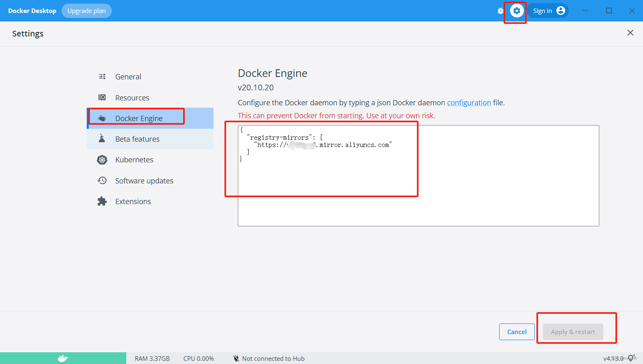Click the Software updates clock icon
Screen dimensions: 643x364
tap(102, 181)
